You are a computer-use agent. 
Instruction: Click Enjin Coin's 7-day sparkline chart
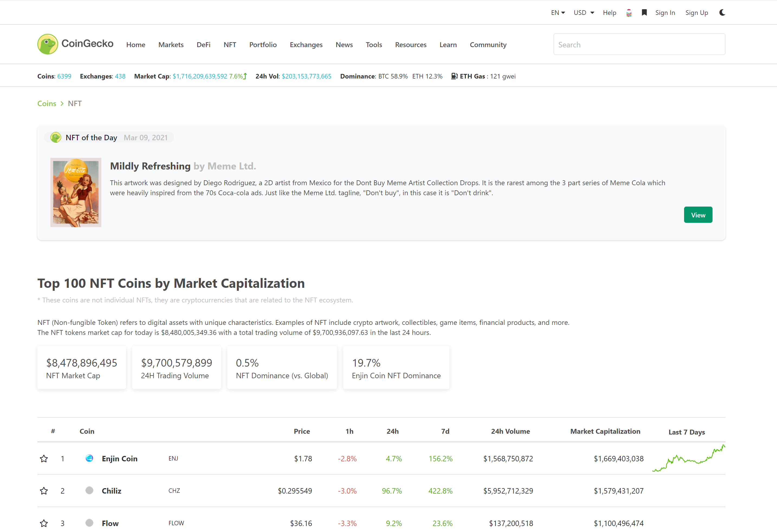(x=687, y=458)
